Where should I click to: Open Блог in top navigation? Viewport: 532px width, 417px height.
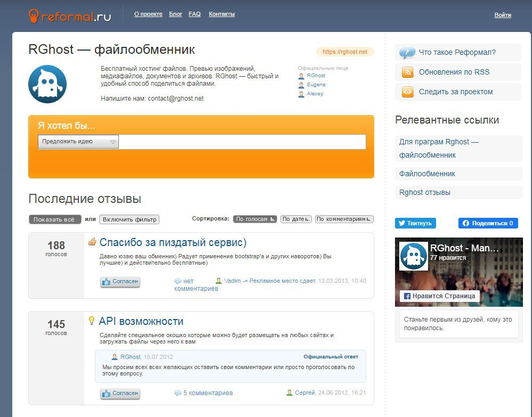176,14
